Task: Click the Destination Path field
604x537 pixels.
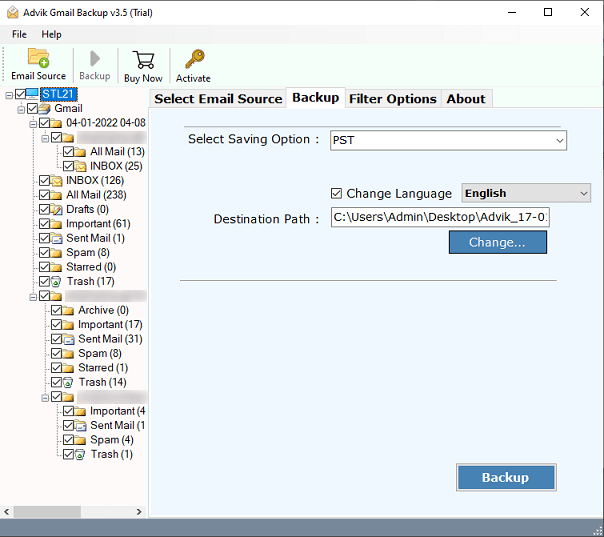Action: click(440, 217)
